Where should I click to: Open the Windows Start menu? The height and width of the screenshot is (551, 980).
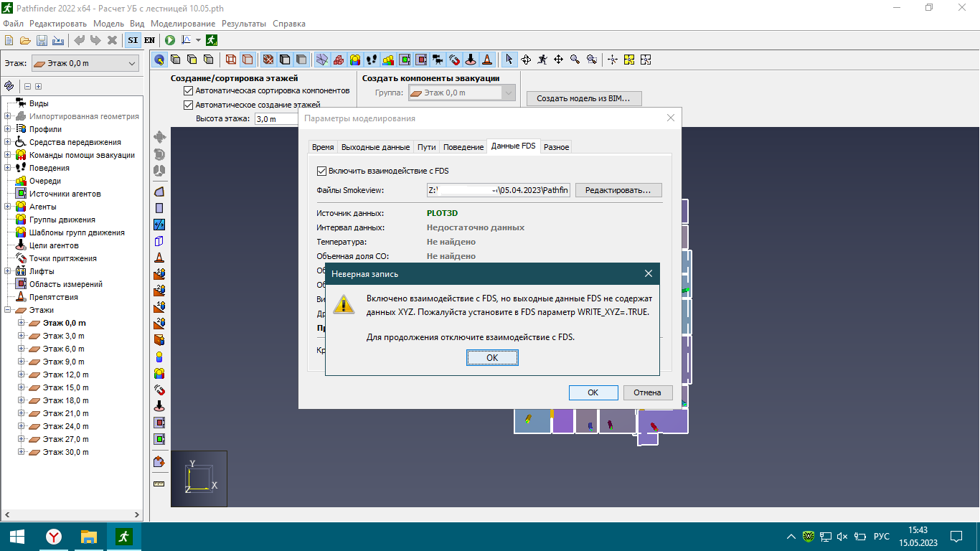pos(17,537)
